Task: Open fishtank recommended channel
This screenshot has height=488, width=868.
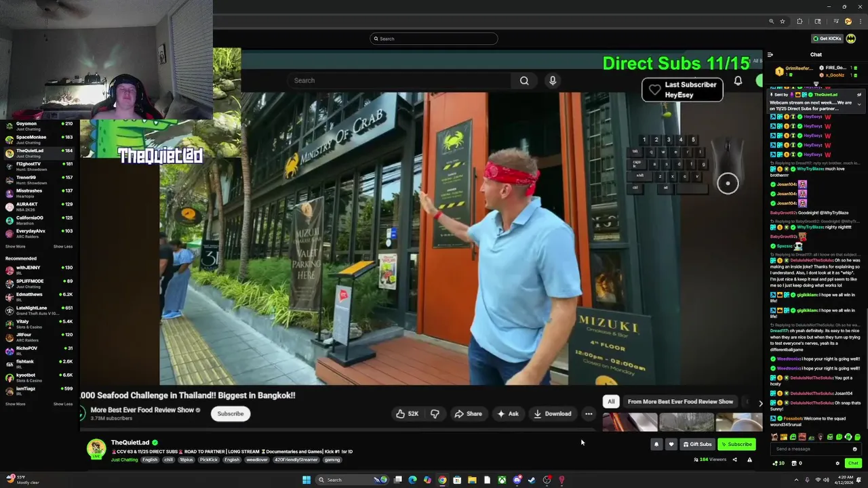Action: point(39,364)
